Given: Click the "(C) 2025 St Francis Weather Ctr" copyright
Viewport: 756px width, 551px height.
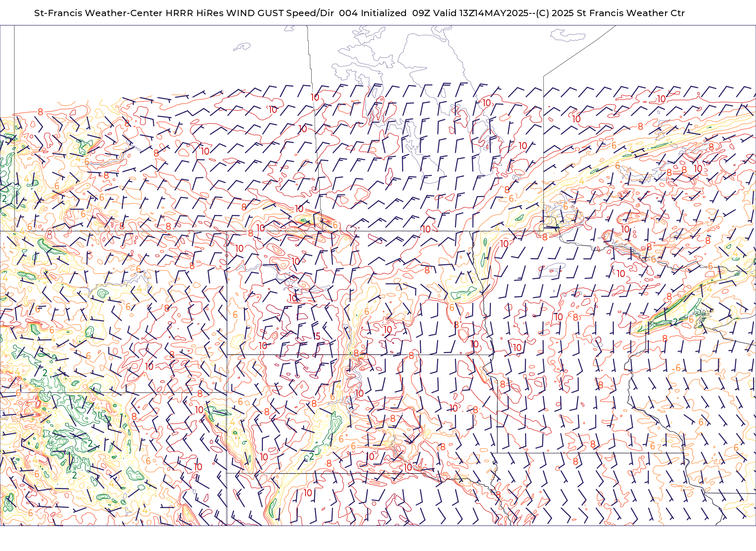Looking at the screenshot, I should [610, 13].
